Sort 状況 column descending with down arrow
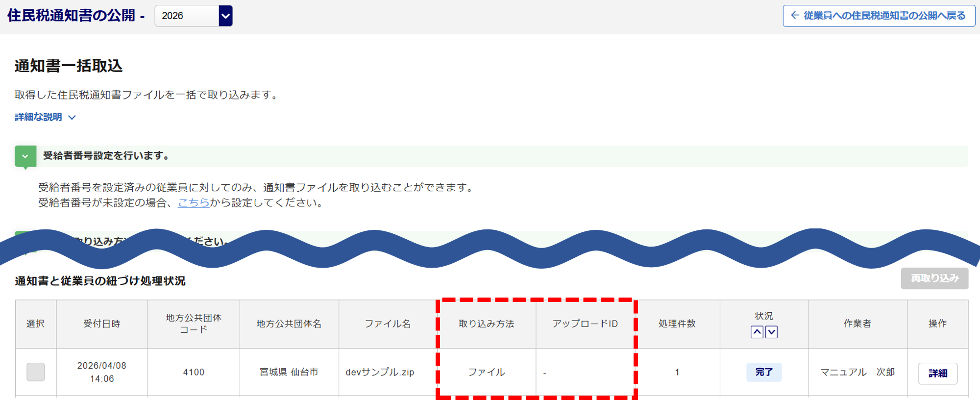 coord(772,332)
